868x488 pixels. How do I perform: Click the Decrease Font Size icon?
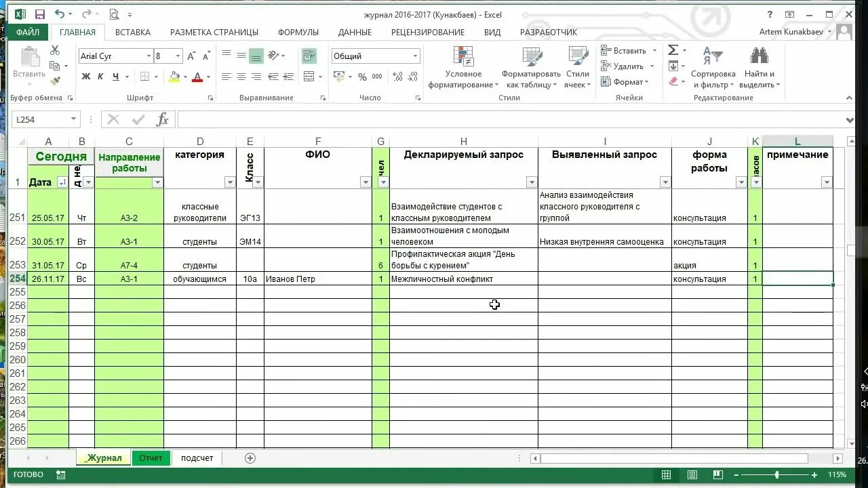click(x=206, y=56)
